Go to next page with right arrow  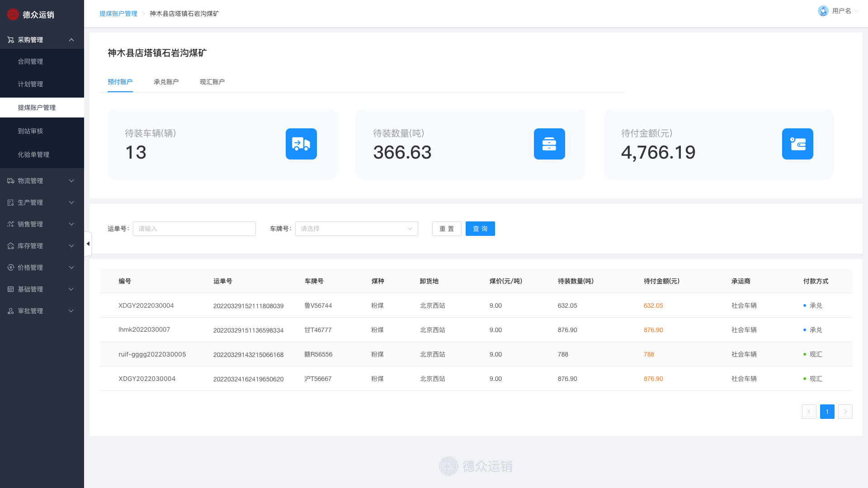point(845,412)
